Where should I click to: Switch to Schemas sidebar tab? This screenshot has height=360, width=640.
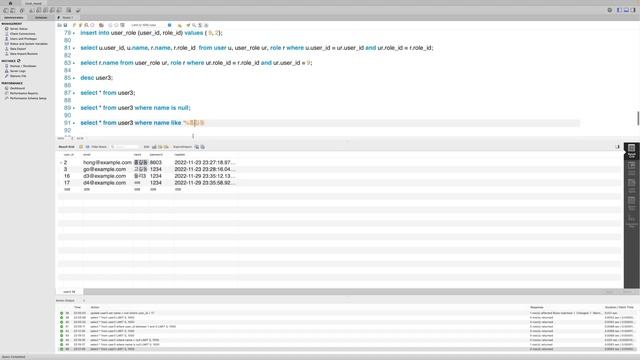click(41, 18)
